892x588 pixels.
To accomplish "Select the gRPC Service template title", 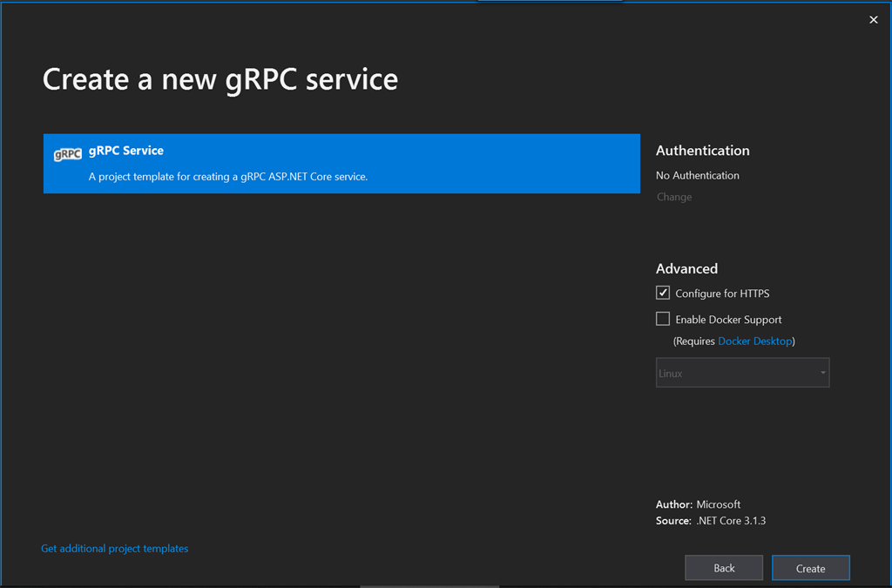I will pos(125,151).
